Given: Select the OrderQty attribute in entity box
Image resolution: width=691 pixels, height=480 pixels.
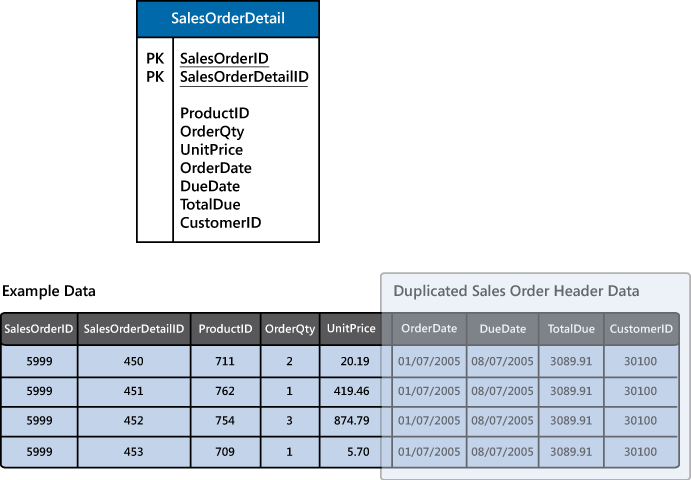Looking at the screenshot, I should (212, 132).
